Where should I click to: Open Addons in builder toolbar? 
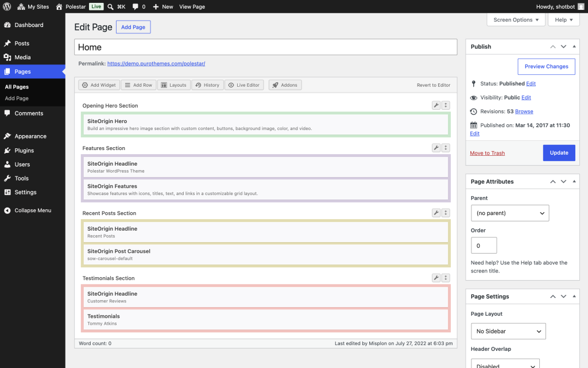[x=285, y=85]
